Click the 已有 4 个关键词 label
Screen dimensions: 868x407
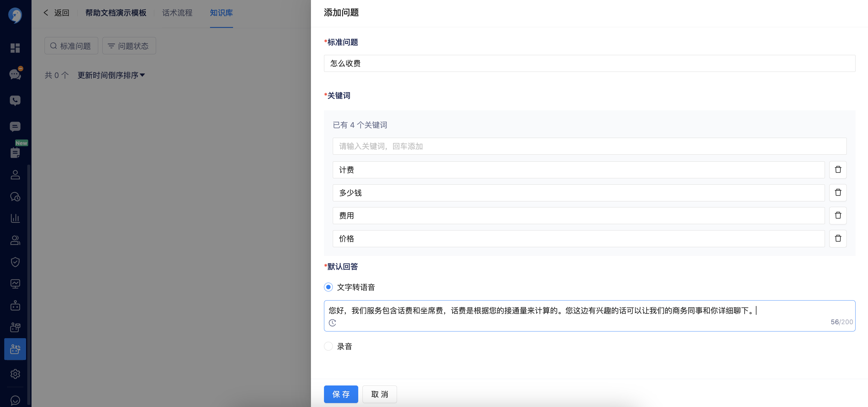point(360,125)
